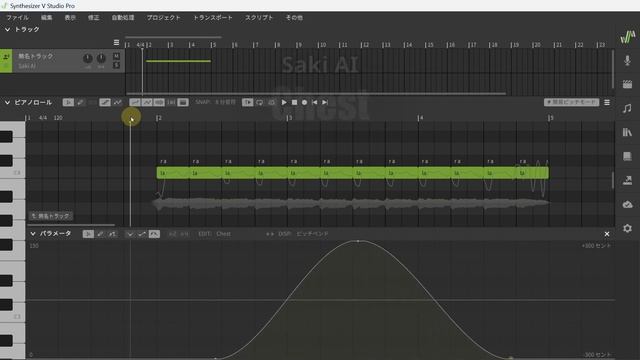Viewport: 640px width, 360px height.
Task: Click measure 3 on piano roll ruler
Action: (x=289, y=118)
